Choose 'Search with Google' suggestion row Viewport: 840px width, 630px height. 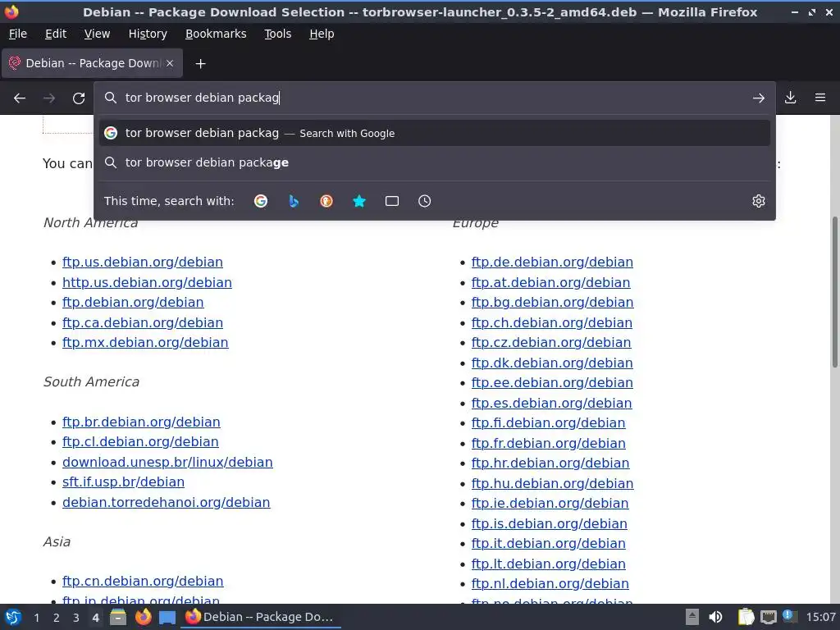point(435,133)
